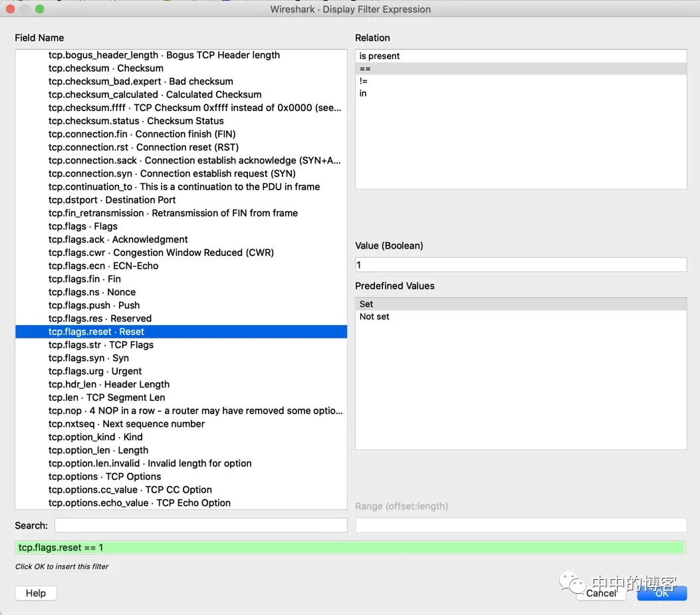Select tcp.flags.fin · Fin
Image resolution: width=700 pixels, height=615 pixels.
181,279
